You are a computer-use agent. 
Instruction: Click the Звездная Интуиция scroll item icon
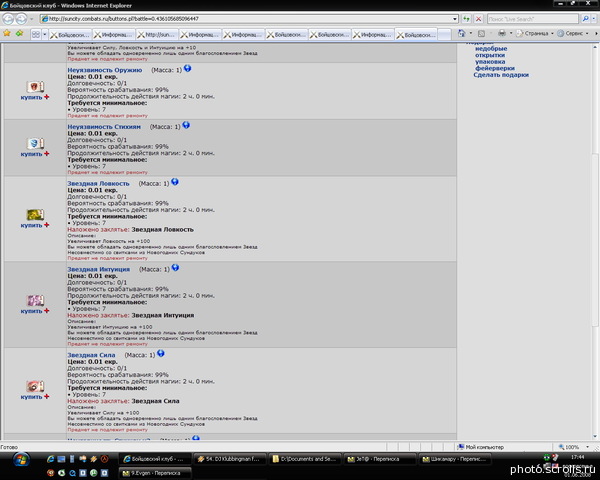coord(35,300)
